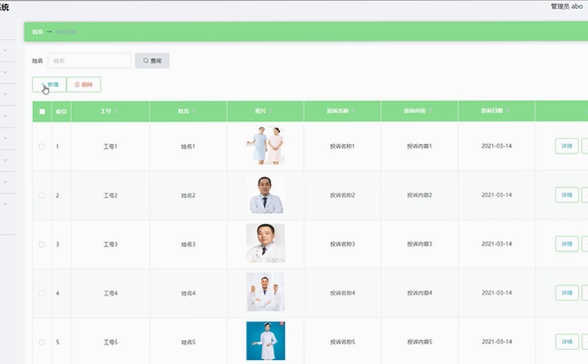This screenshot has width=588, height=364.
Task: Collapse the sidebar section with upward chevron
Action: pyautogui.click(x=5, y=204)
